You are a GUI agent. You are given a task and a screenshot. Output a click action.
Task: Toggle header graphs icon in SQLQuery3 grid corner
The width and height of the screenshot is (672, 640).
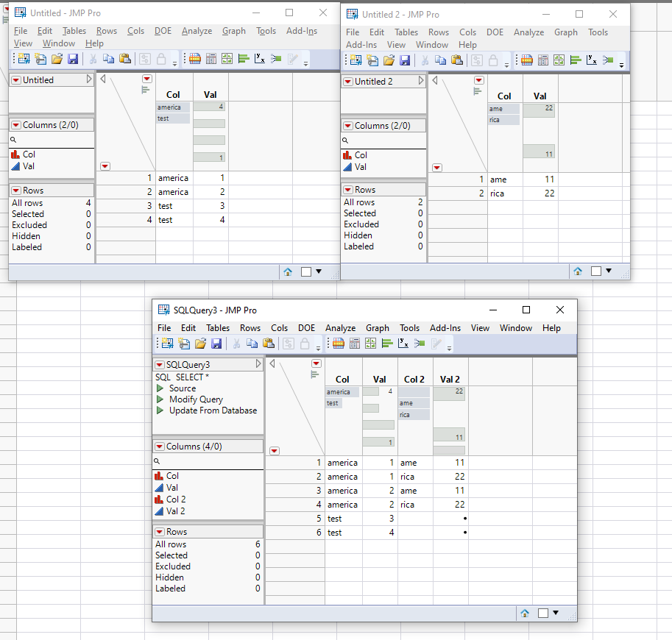[x=314, y=375]
